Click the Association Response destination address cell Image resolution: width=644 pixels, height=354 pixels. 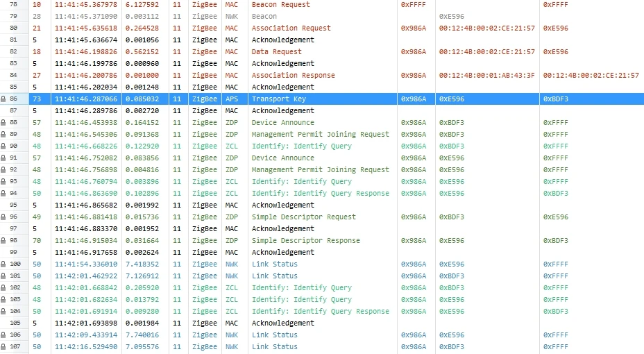tap(591, 75)
